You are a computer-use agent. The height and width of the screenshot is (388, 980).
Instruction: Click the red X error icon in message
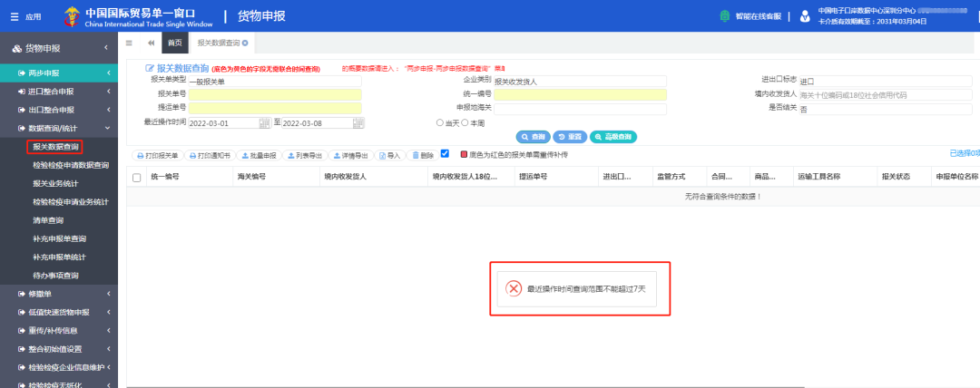tap(513, 288)
